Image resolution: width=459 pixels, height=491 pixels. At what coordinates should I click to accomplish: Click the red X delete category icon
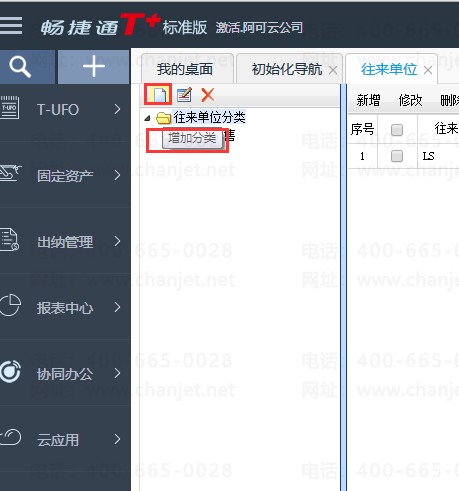pos(208,95)
